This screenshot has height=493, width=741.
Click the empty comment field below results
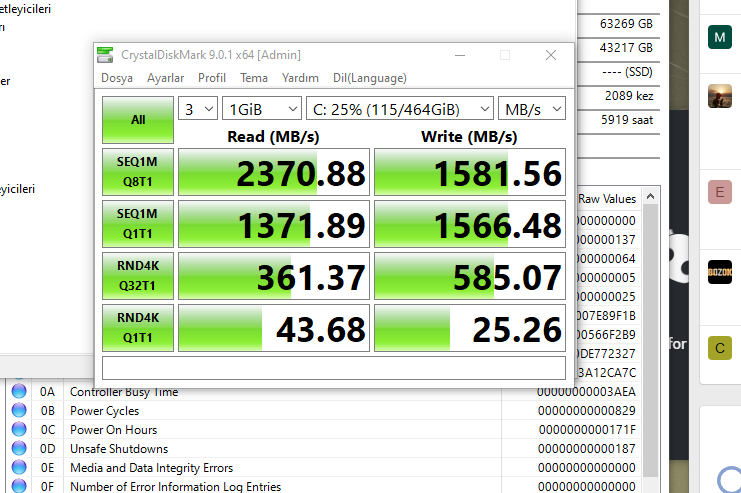(x=334, y=368)
